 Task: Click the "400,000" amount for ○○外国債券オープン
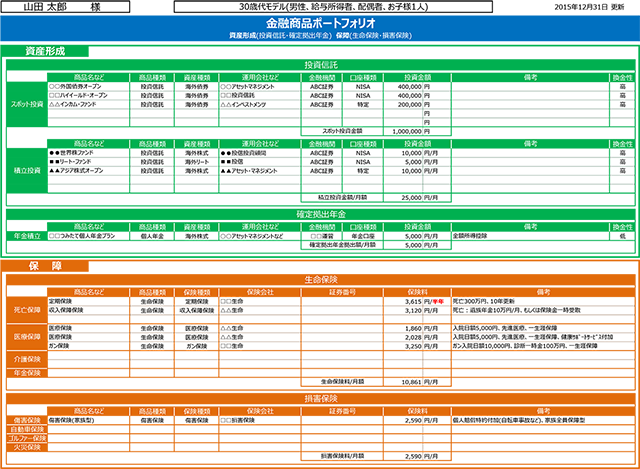point(409,87)
